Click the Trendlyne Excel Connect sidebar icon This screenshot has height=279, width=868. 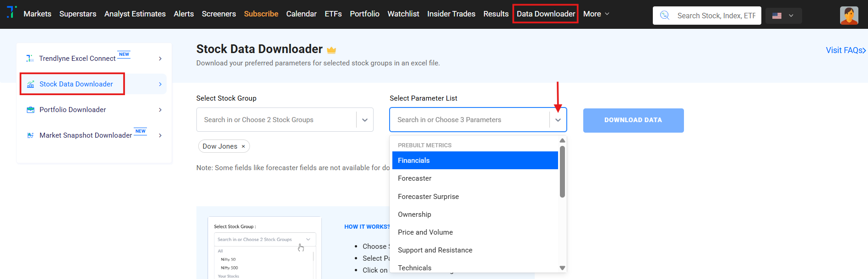coord(30,59)
